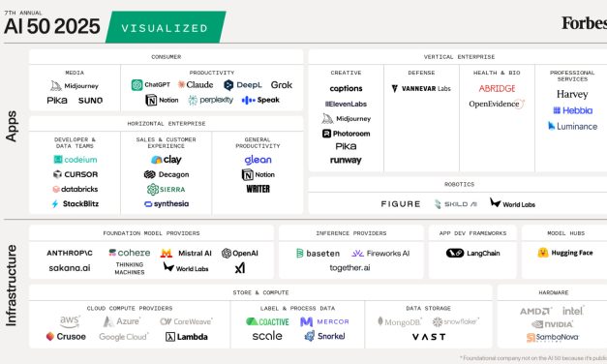
Task: Click the AI 50 2025 title
Action: (52, 26)
